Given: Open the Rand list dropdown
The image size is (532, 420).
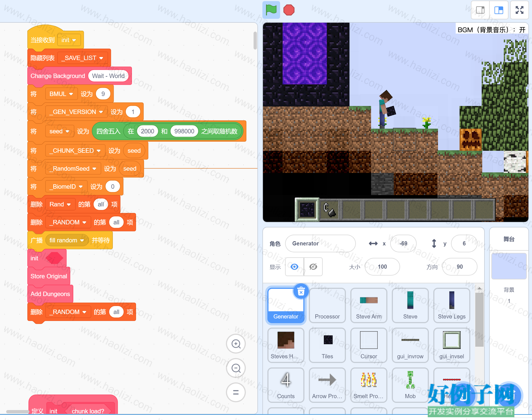Looking at the screenshot, I should point(60,204).
